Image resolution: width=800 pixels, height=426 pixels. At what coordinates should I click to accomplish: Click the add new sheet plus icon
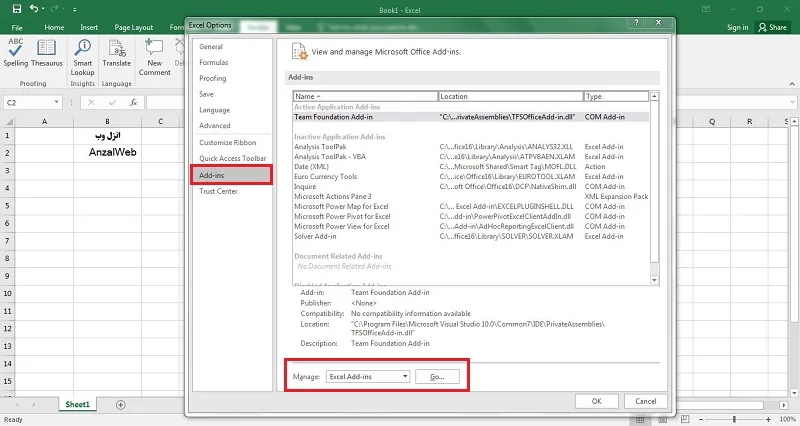click(x=120, y=405)
